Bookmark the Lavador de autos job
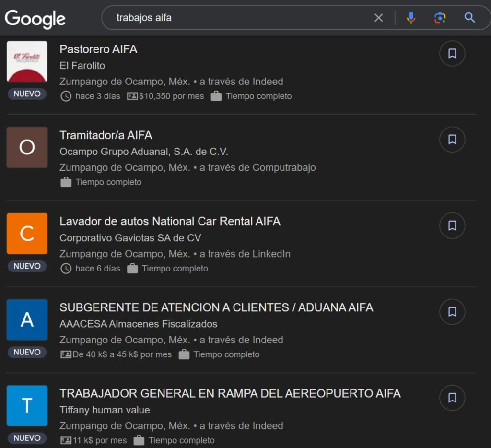This screenshot has width=491, height=448. pos(452,225)
